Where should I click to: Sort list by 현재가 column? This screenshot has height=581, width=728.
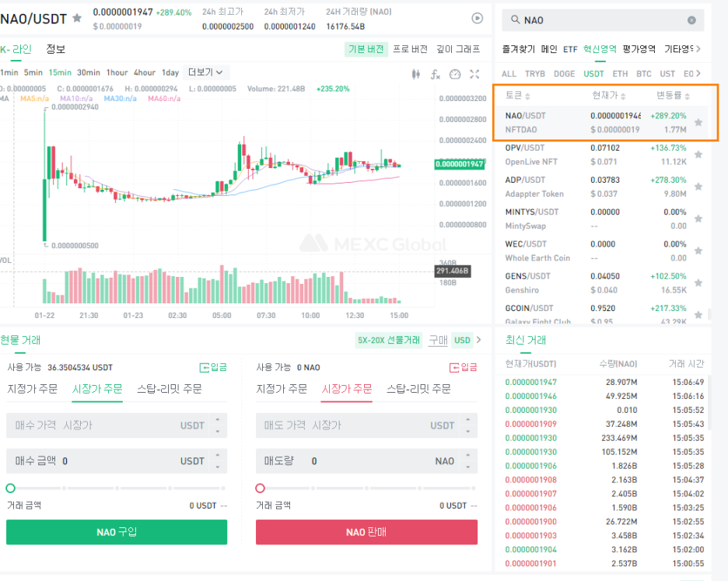pyautogui.click(x=609, y=95)
